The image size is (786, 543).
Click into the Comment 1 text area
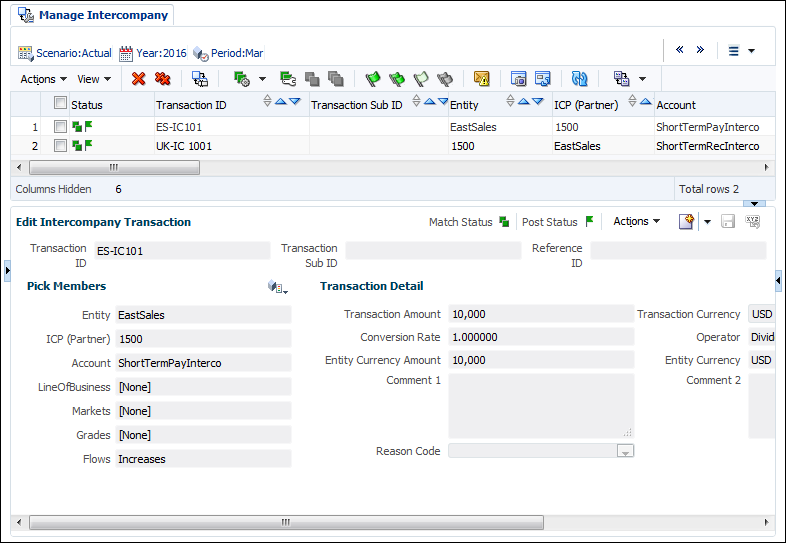540,405
